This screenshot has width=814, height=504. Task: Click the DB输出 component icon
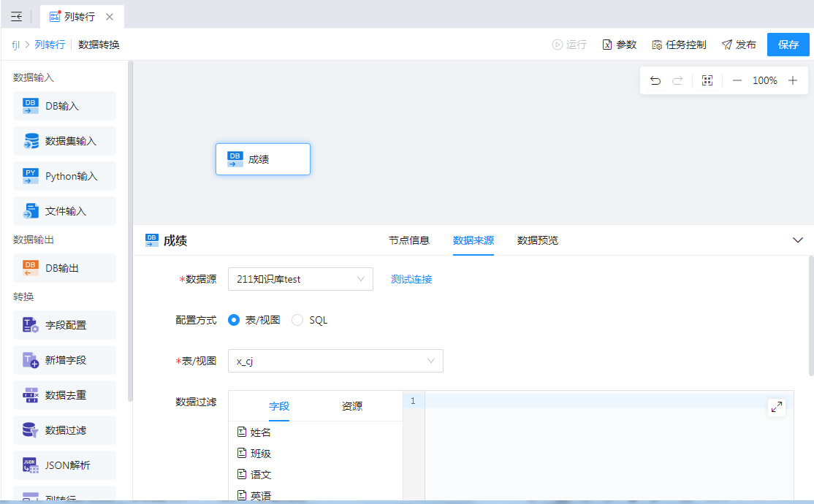(x=31, y=268)
